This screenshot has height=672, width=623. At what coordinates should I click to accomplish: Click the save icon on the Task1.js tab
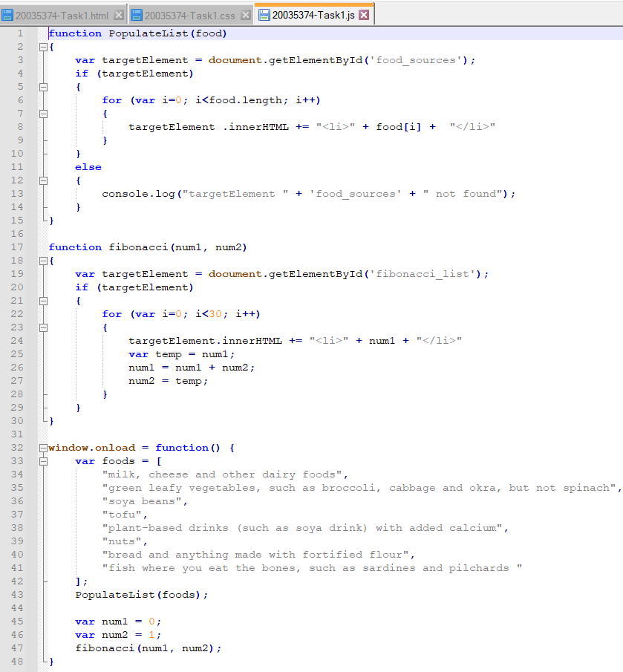tap(264, 15)
